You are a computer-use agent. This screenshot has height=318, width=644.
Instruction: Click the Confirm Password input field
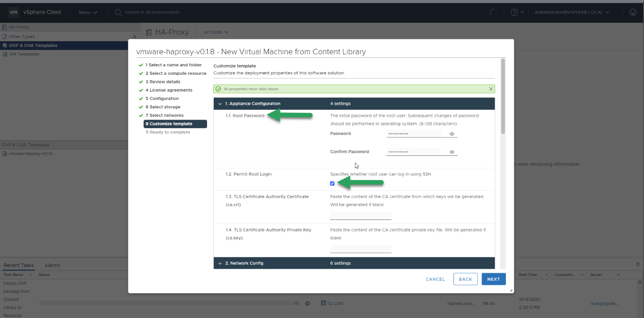pyautogui.click(x=414, y=152)
